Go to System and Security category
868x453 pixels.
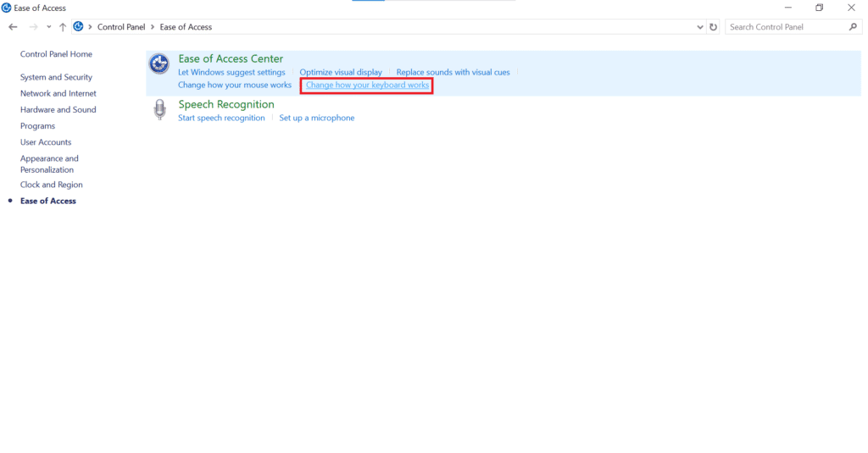click(x=56, y=77)
